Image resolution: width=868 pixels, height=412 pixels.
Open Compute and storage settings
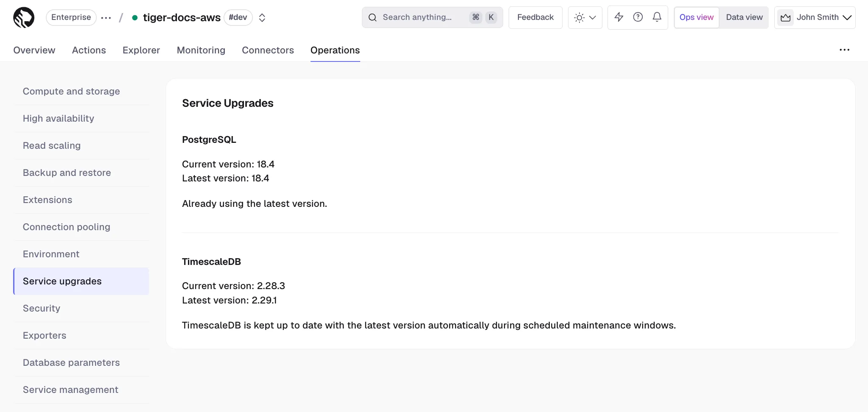tap(81, 91)
